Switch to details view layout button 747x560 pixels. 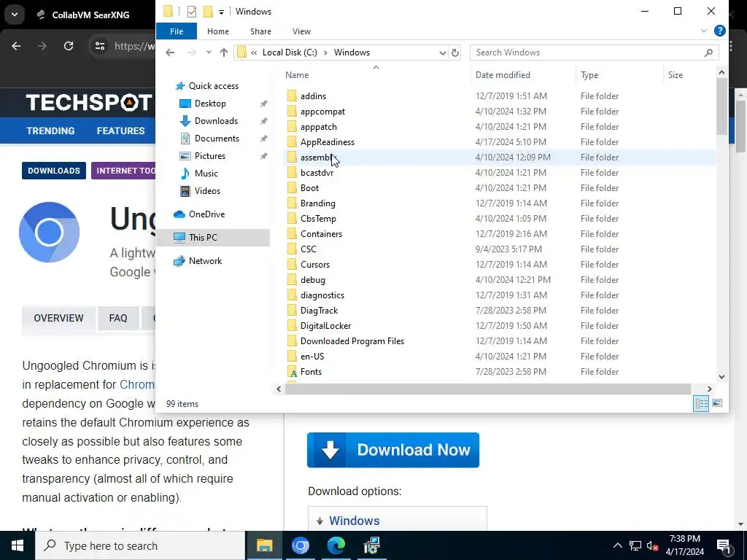[x=701, y=403]
